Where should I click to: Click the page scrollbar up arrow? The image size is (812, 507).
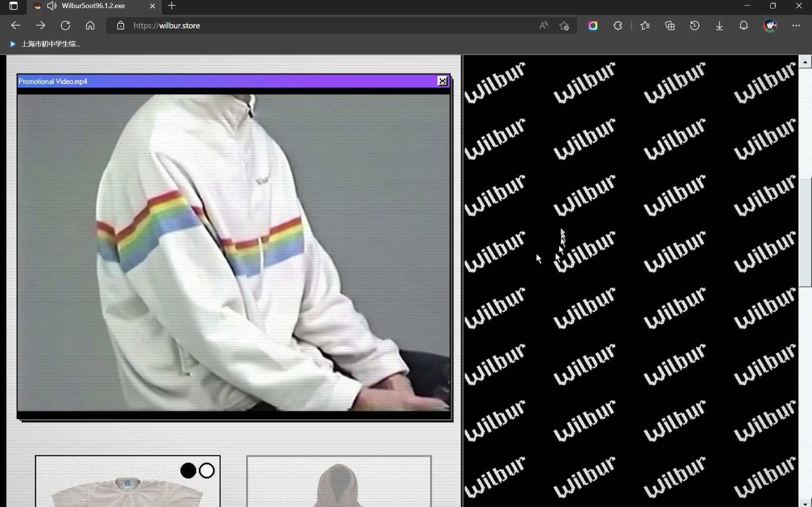coord(805,62)
